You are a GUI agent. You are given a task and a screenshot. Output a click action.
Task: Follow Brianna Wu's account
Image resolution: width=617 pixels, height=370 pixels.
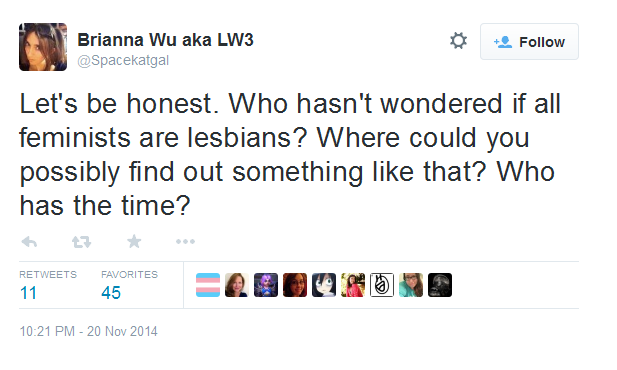[x=529, y=41]
